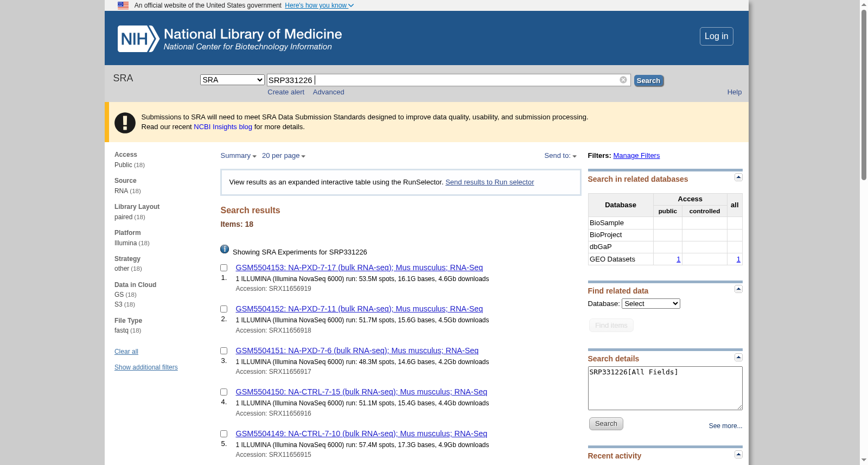This screenshot has height=465, width=868.
Task: Open GEO Datasets public count link
Action: click(678, 259)
